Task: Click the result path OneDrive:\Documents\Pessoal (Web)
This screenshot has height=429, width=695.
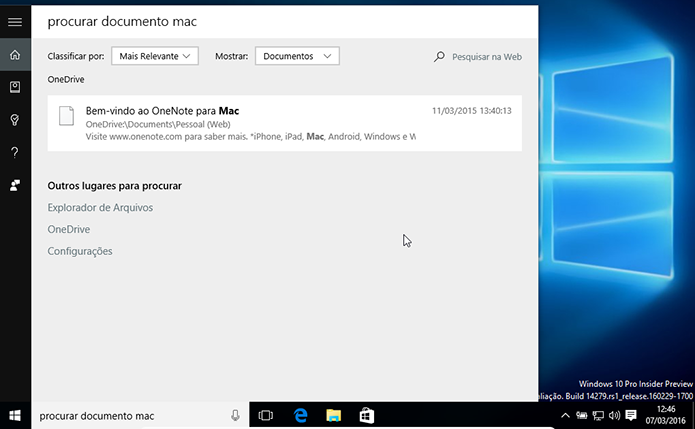Action: [x=158, y=124]
